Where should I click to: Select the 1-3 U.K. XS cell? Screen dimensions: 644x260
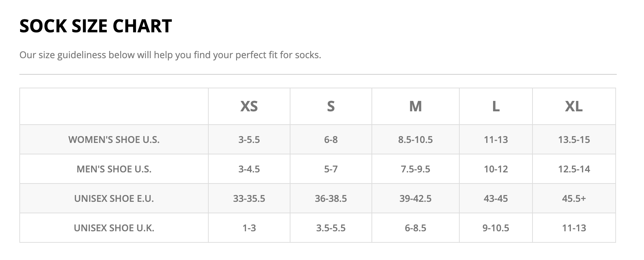pyautogui.click(x=249, y=228)
